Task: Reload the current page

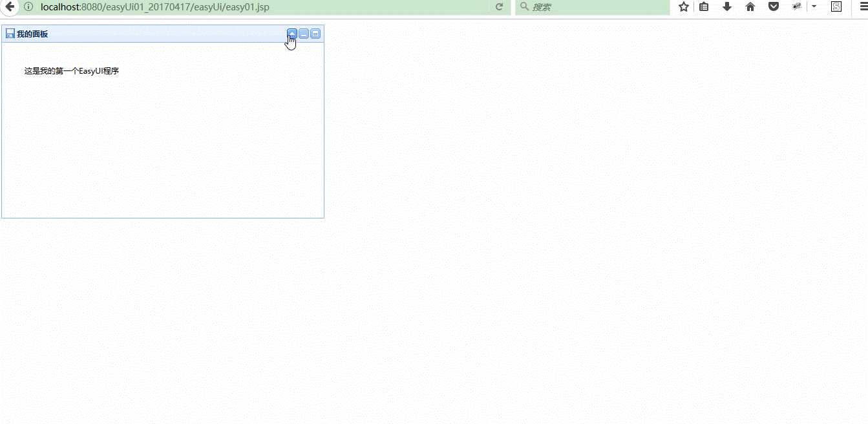Action: coord(500,6)
